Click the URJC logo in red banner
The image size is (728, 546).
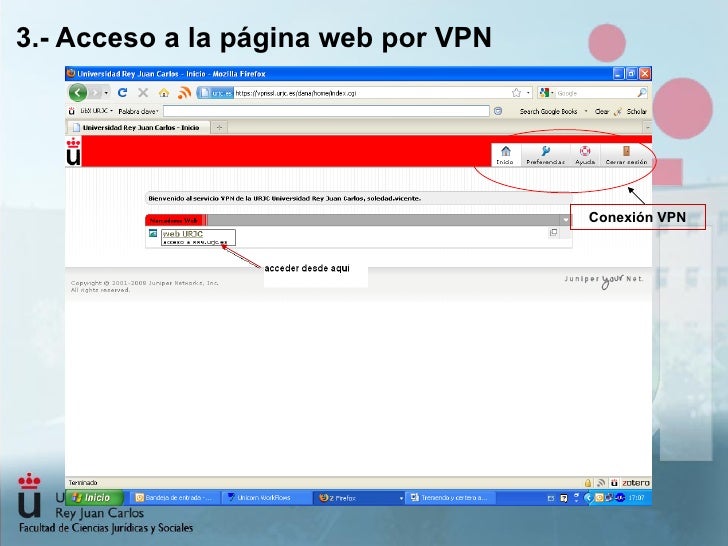(73, 151)
